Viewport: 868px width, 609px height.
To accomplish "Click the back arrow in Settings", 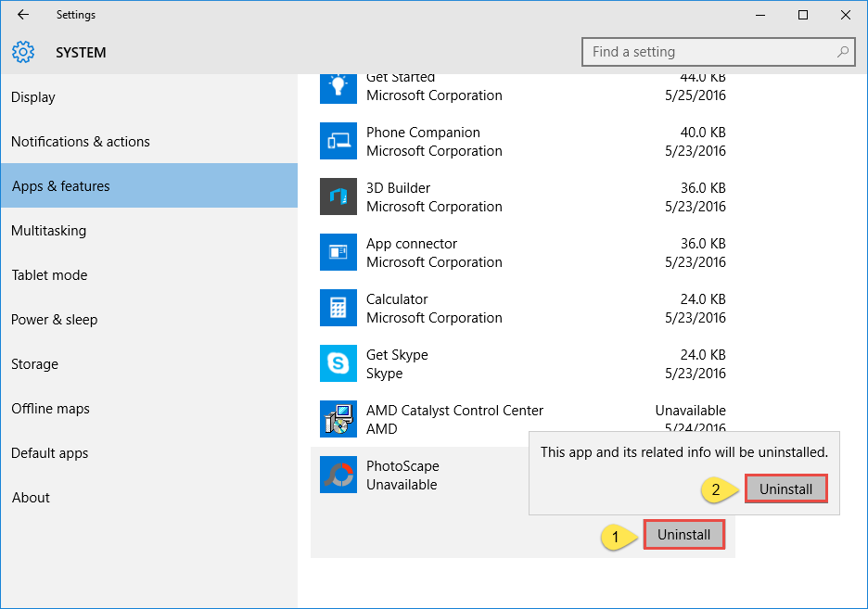I will (22, 15).
